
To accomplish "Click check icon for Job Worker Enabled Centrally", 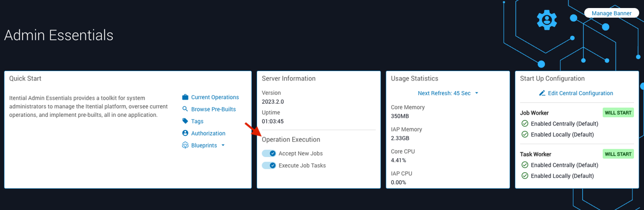I will point(525,124).
